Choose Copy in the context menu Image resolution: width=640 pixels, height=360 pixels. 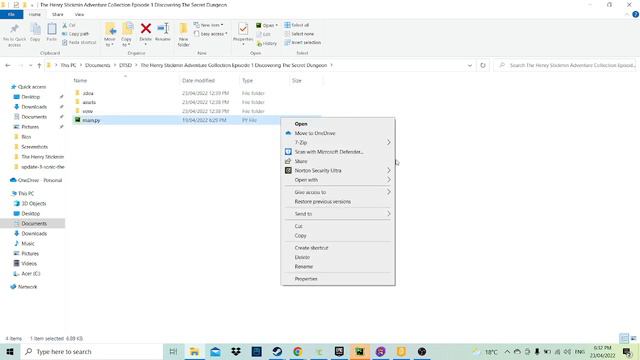[338, 236]
